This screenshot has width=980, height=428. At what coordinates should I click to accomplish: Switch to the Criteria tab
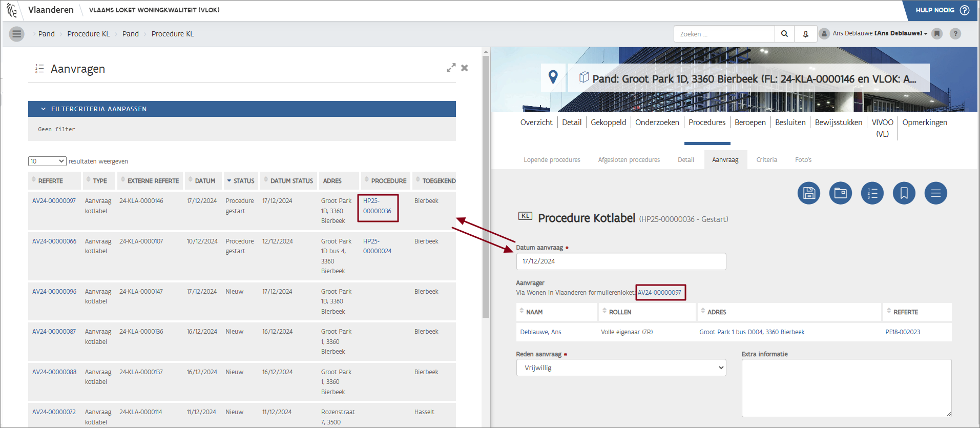pos(766,160)
